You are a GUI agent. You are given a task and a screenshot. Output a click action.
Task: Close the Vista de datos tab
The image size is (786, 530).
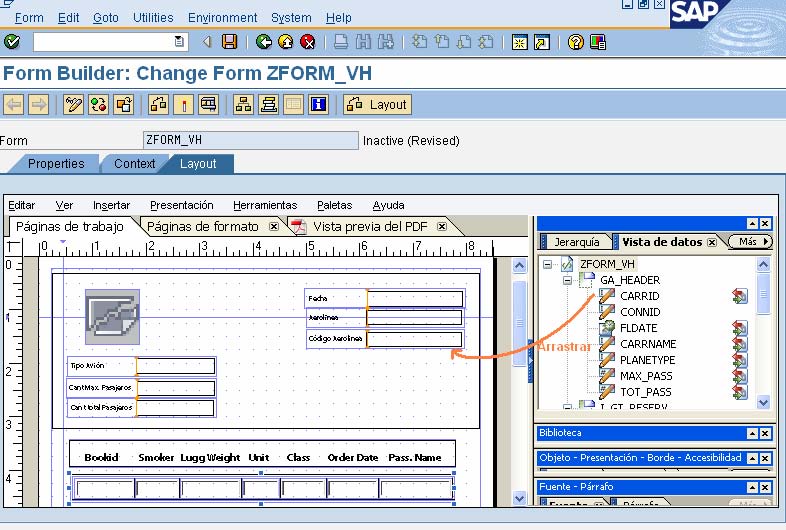712,242
